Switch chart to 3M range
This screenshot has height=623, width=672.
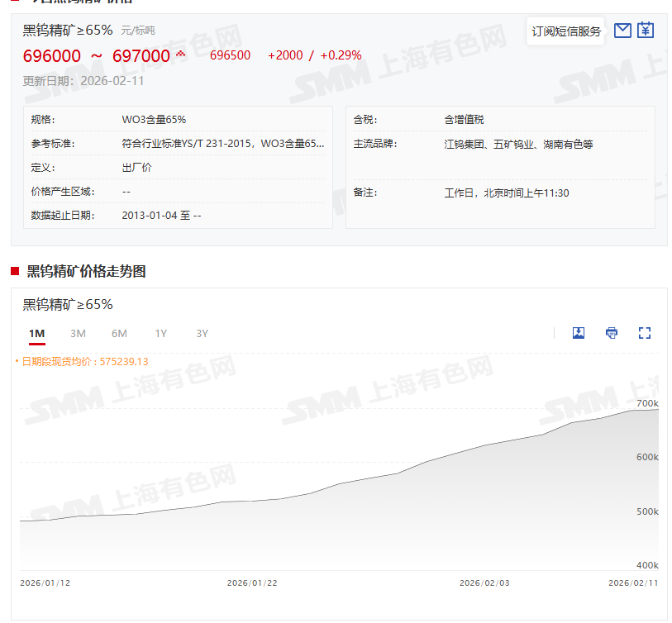coord(78,334)
